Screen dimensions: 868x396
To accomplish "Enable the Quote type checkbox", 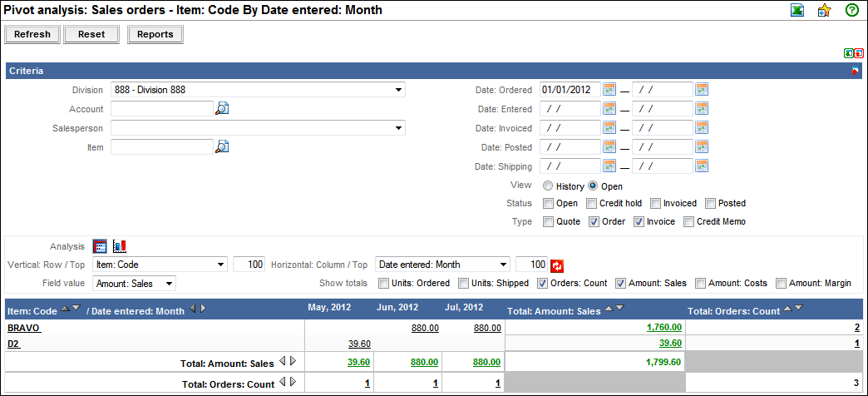I will [x=549, y=221].
